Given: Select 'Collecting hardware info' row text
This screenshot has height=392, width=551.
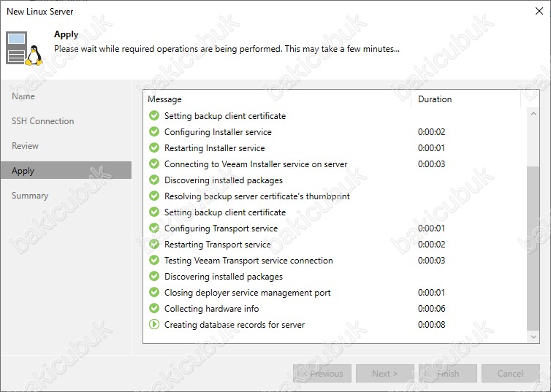Looking at the screenshot, I should click(x=211, y=309).
